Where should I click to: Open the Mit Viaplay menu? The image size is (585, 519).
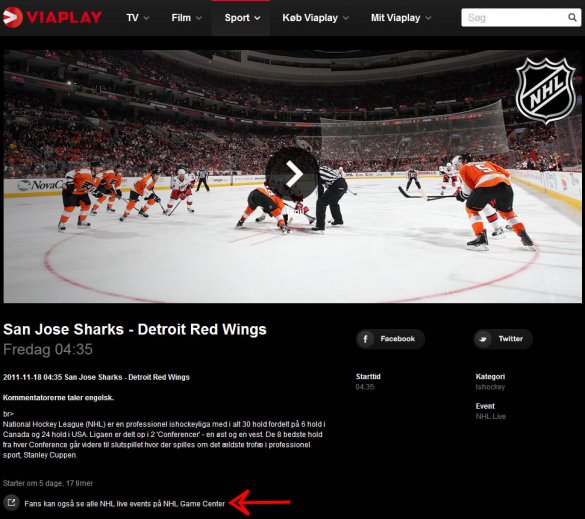tap(401, 18)
